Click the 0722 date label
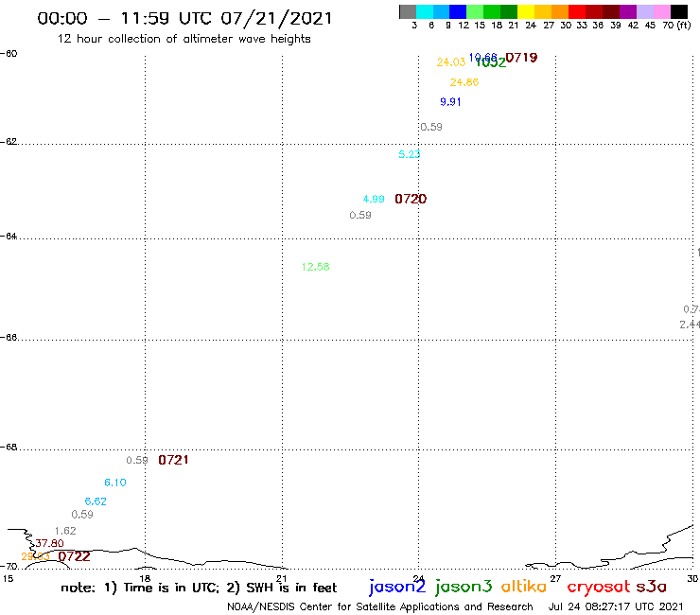700x615 pixels. 74,556
